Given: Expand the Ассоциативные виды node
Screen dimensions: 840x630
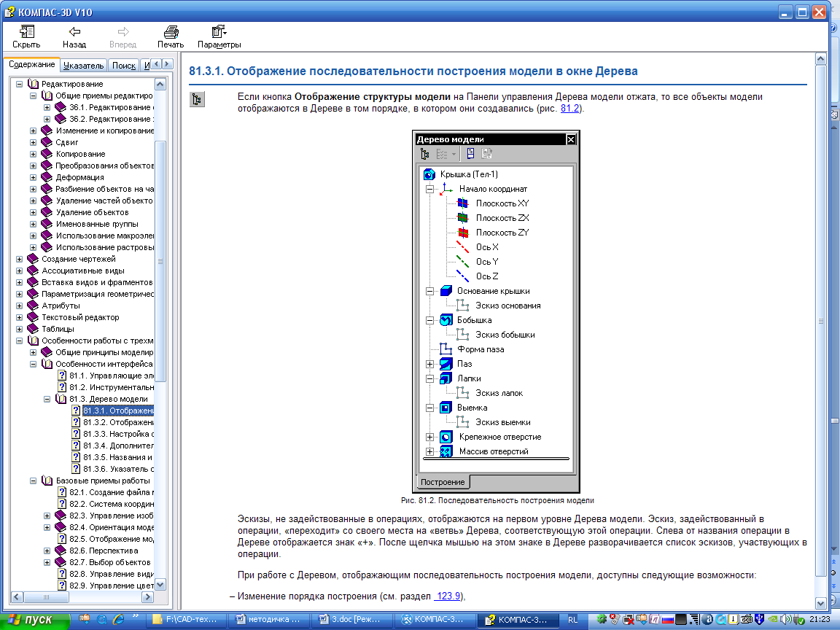Looking at the screenshot, I should pyautogui.click(x=19, y=271).
